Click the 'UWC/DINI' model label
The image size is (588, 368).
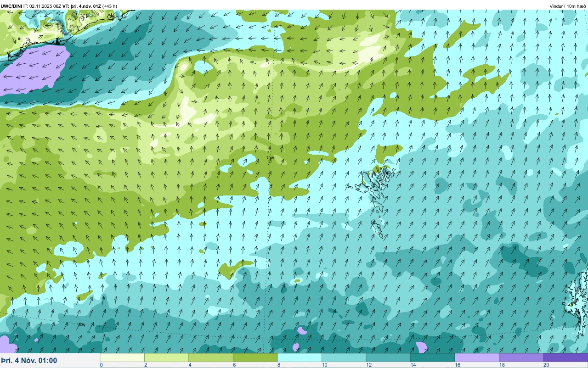coord(11,6)
